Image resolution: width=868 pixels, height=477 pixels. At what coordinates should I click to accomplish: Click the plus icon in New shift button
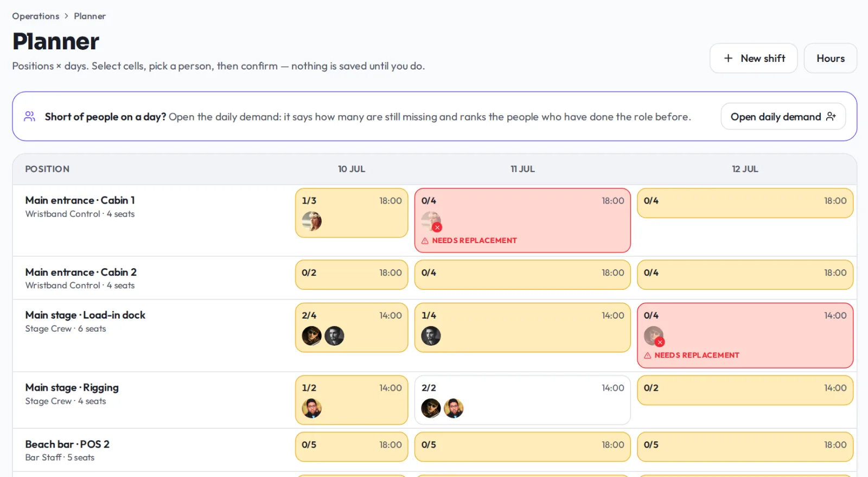[728, 58]
